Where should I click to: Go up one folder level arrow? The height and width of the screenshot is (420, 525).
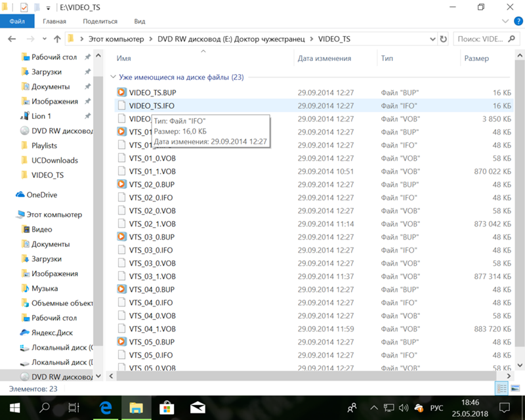click(x=57, y=39)
